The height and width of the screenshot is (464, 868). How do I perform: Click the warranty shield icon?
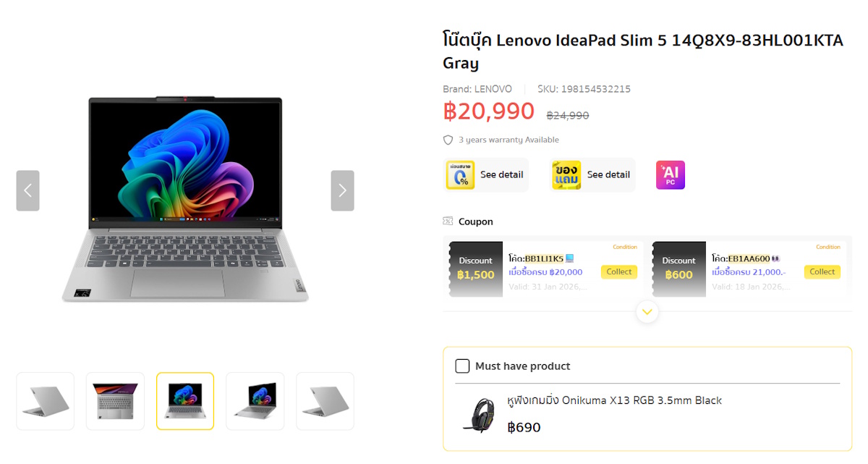[448, 140]
